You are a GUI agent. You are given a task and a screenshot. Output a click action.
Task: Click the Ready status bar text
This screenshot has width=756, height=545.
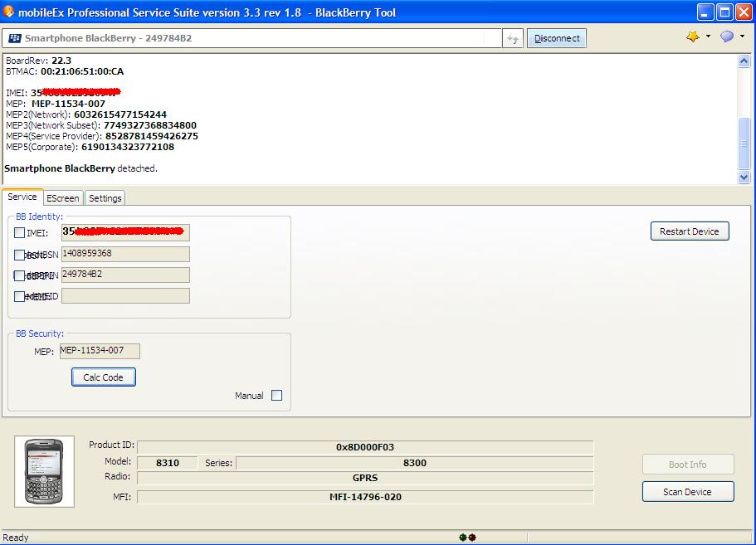click(x=16, y=538)
